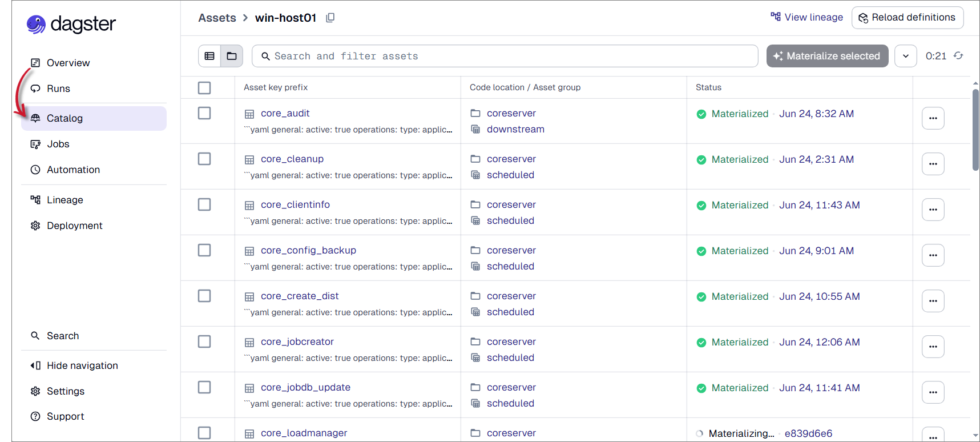Select Catalog in the navigation
This screenshot has width=980, height=442.
coord(94,118)
